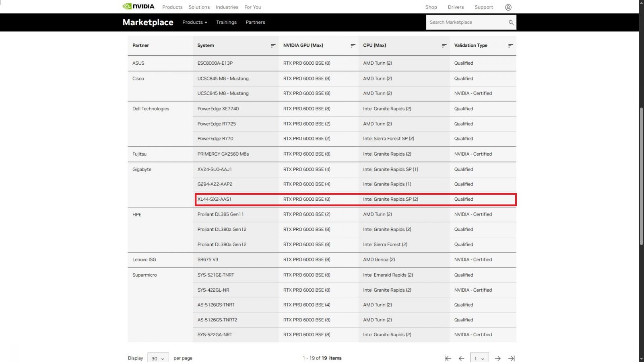
Task: Open the Partners menu item
Action: pyautogui.click(x=255, y=23)
